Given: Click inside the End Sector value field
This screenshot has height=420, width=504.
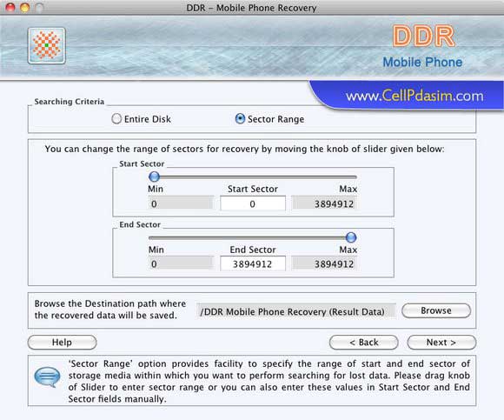Looking at the screenshot, I should pyautogui.click(x=253, y=263).
